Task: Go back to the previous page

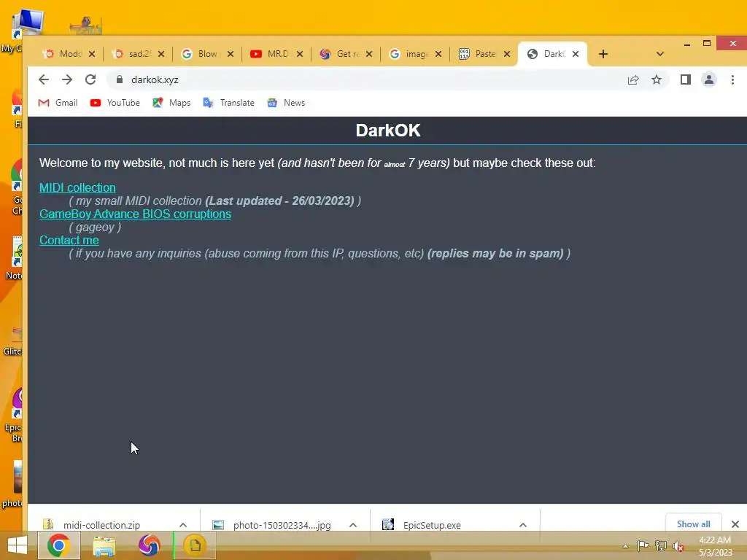Action: (43, 79)
